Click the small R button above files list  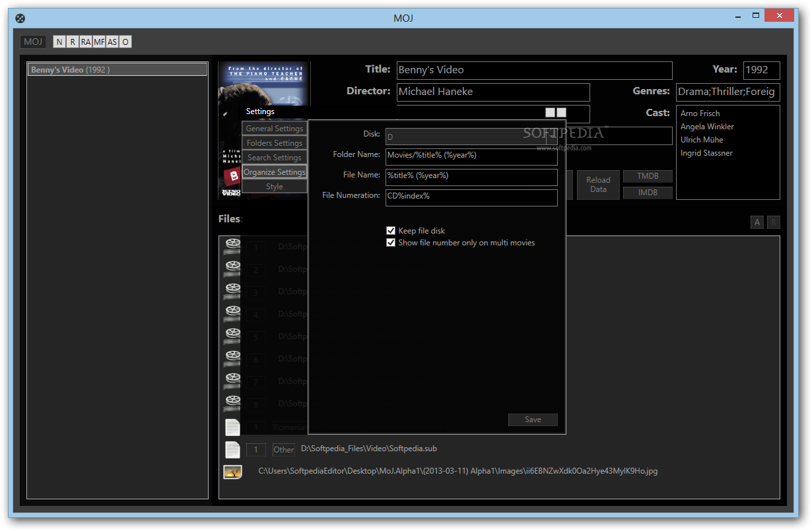773,222
